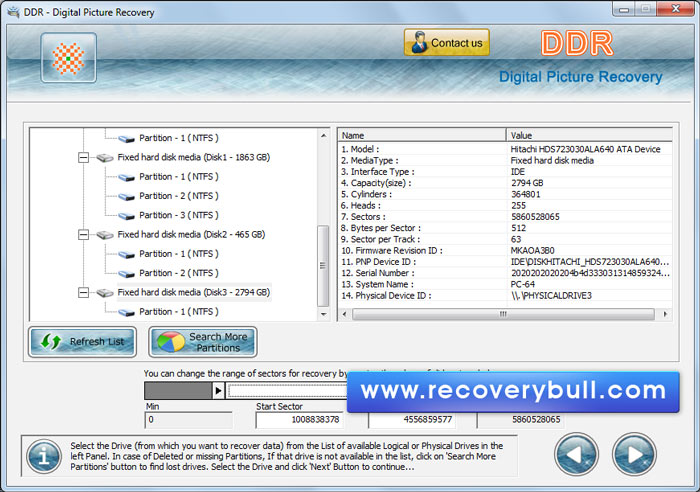
Task: Click the tree scrollbar up arrow
Action: 323,135
